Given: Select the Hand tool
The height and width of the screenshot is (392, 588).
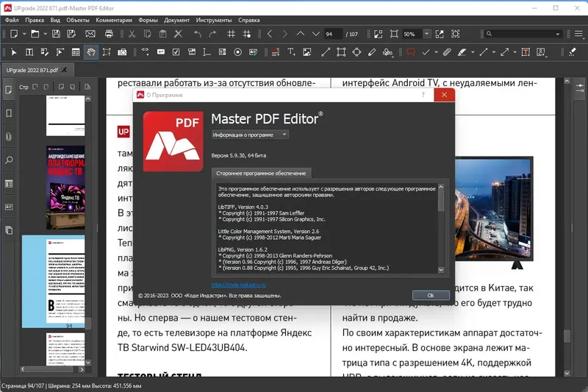Looking at the screenshot, I should click(91, 52).
